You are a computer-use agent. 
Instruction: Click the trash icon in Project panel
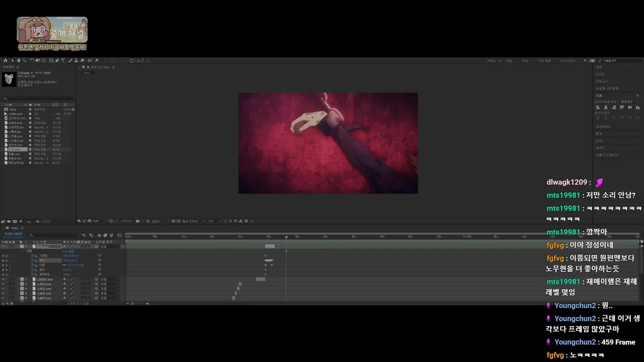[38, 221]
